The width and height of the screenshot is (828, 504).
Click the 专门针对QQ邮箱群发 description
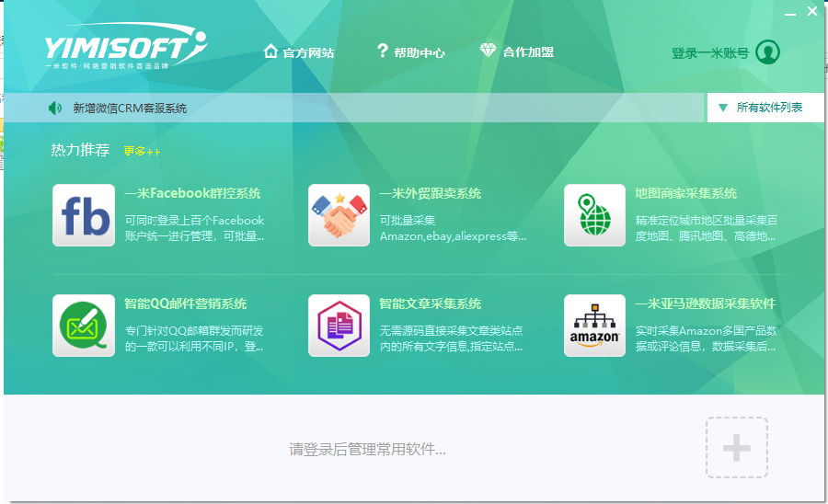(x=194, y=338)
